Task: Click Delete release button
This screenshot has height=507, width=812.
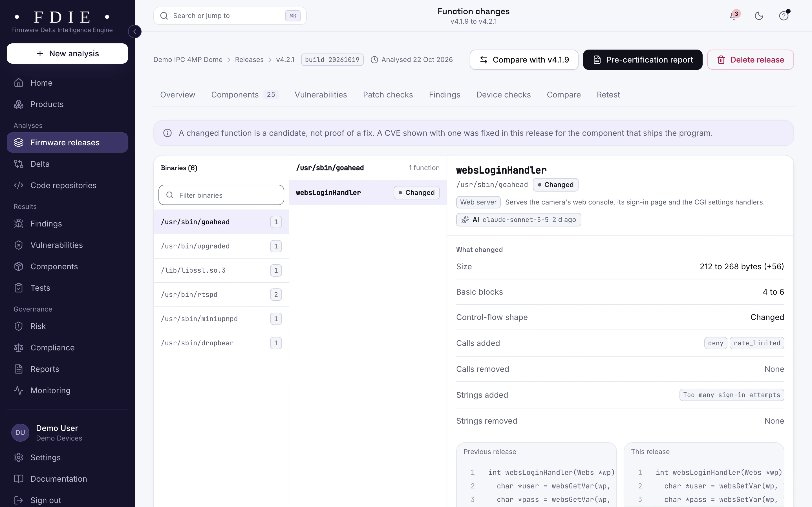Action: pos(750,60)
